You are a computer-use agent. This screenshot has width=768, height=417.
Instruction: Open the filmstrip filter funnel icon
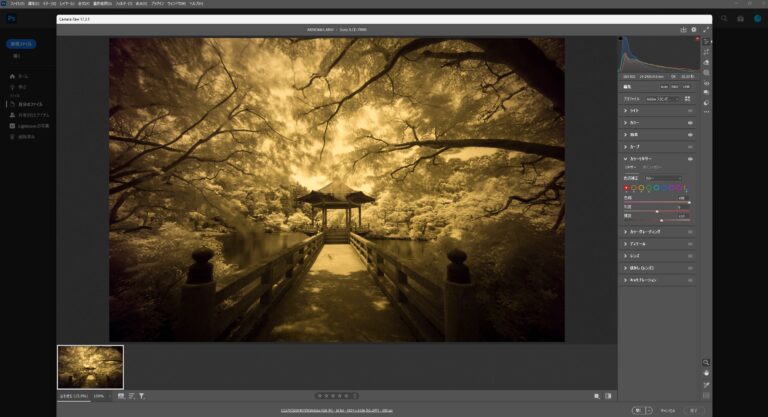click(142, 396)
